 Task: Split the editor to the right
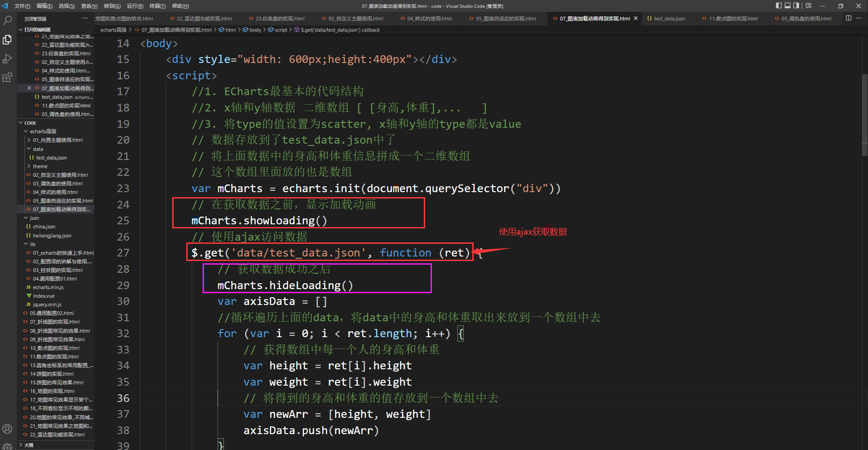point(849,18)
